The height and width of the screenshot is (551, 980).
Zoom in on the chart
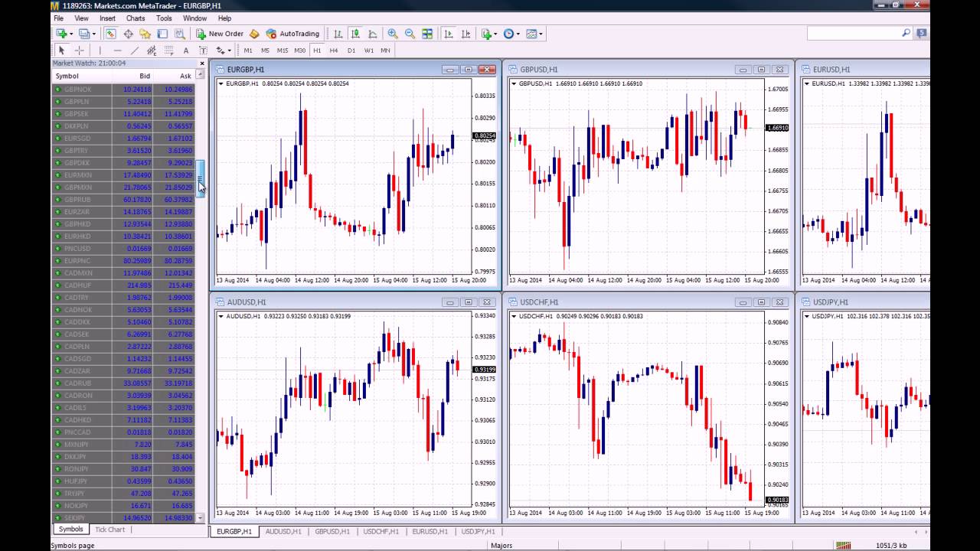[x=393, y=34]
